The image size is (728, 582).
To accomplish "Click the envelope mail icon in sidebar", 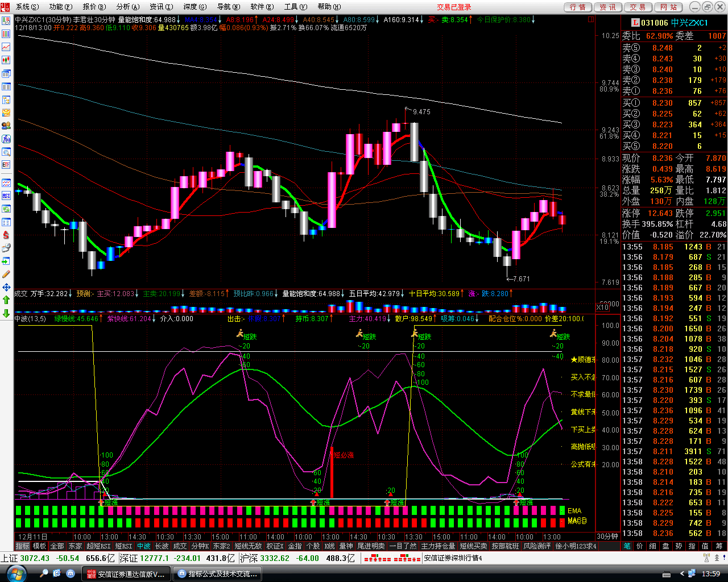I will [x=6, y=113].
